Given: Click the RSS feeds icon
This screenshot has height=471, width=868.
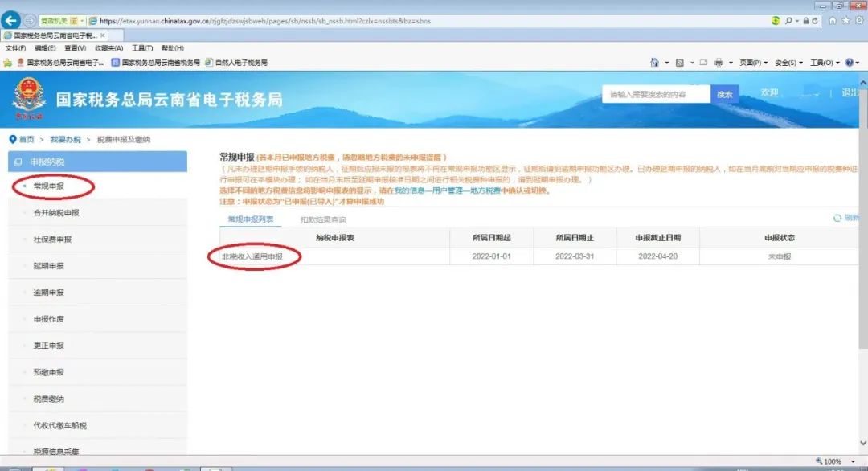Looking at the screenshot, I should click(680, 63).
